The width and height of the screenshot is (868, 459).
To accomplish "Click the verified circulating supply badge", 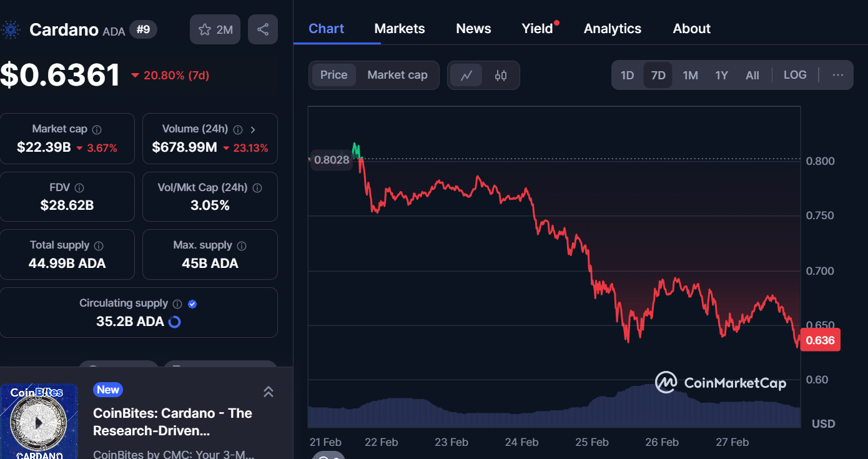I will tap(192, 304).
